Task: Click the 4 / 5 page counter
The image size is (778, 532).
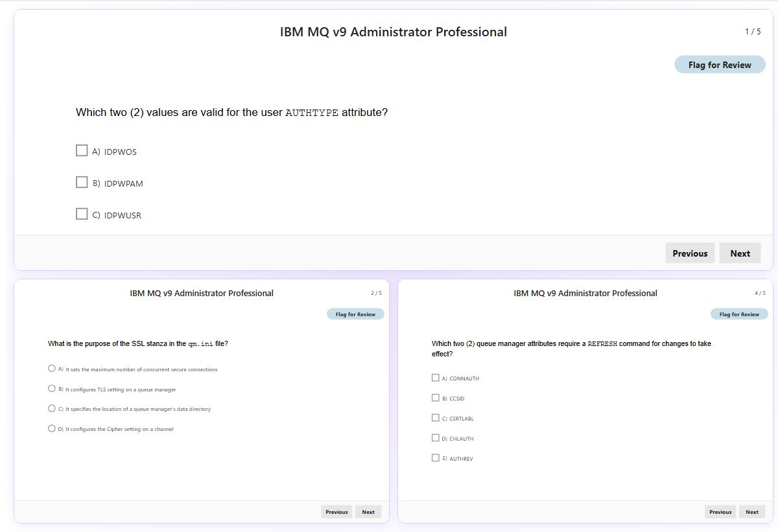Action: 760,293
